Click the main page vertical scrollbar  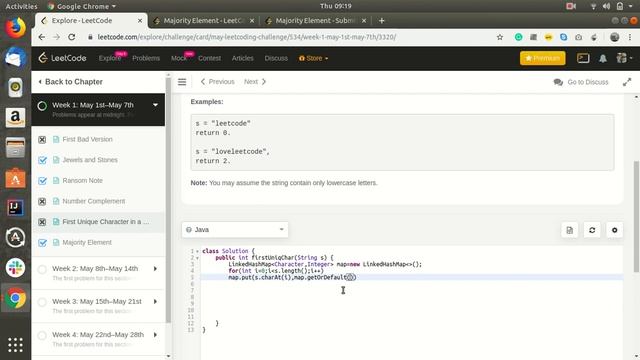pyautogui.click(x=636, y=216)
